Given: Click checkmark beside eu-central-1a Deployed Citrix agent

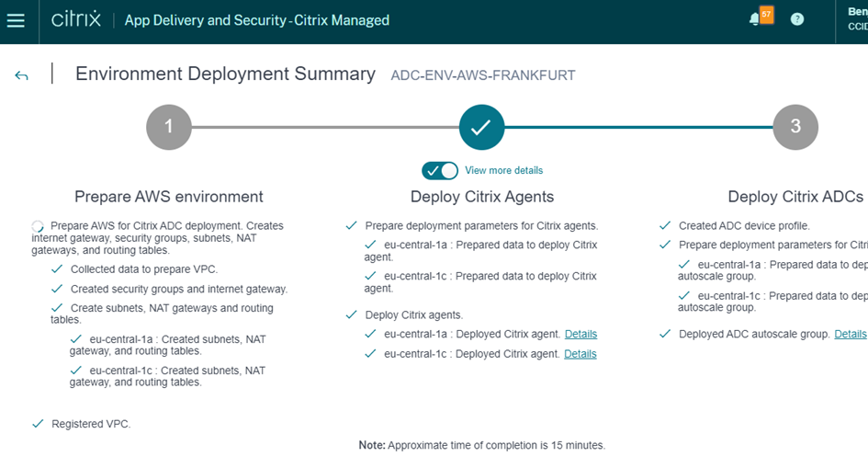Looking at the screenshot, I should [370, 334].
